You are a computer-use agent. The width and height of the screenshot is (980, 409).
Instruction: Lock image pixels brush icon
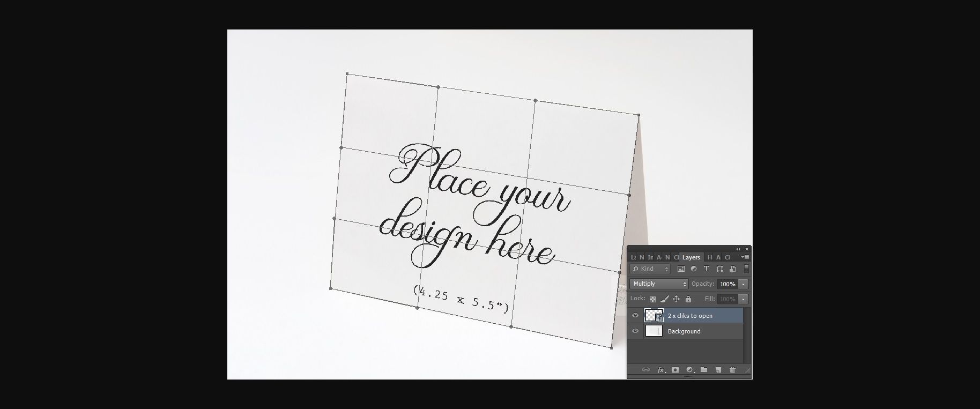point(665,299)
